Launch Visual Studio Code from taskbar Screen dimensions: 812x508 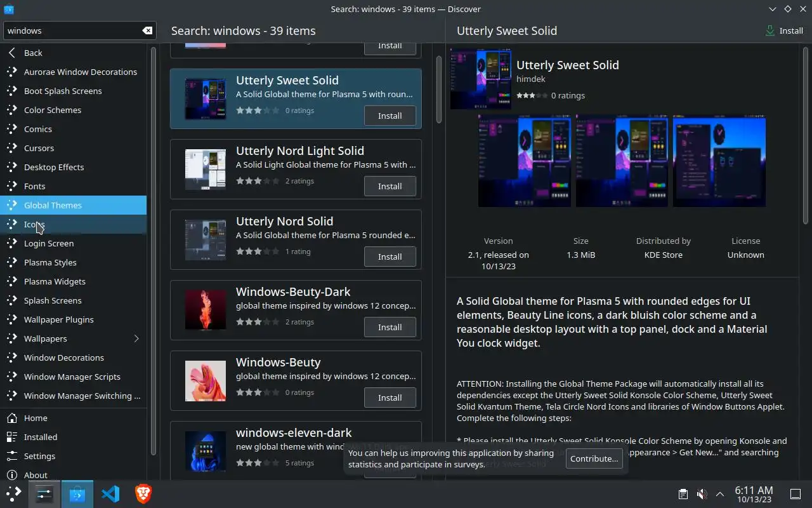coord(110,494)
